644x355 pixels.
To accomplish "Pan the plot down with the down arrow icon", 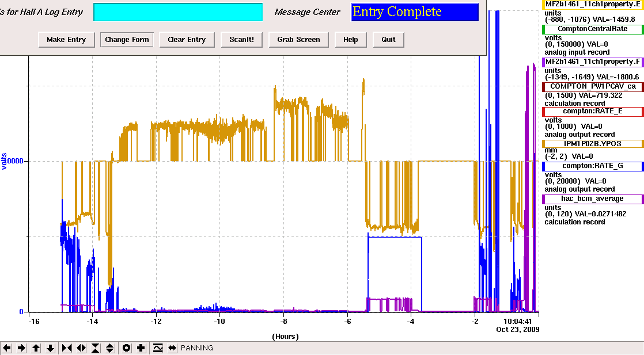I will pyautogui.click(x=50, y=348).
